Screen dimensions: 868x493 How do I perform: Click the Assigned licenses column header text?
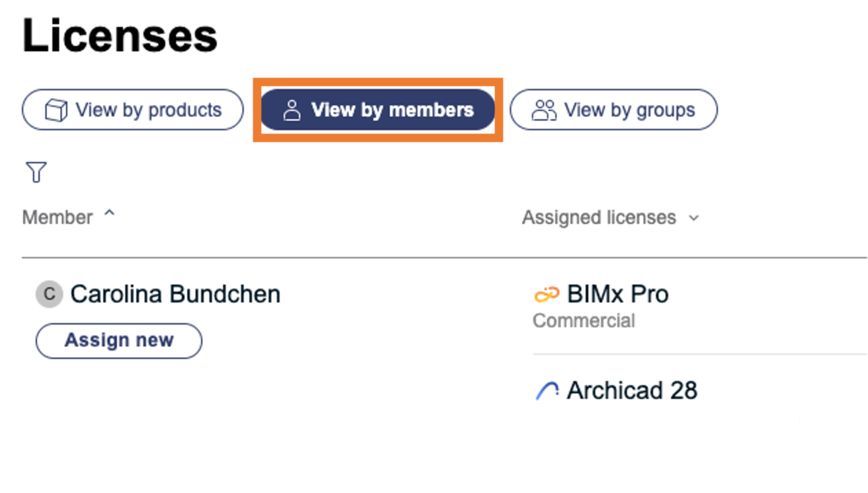[599, 217]
